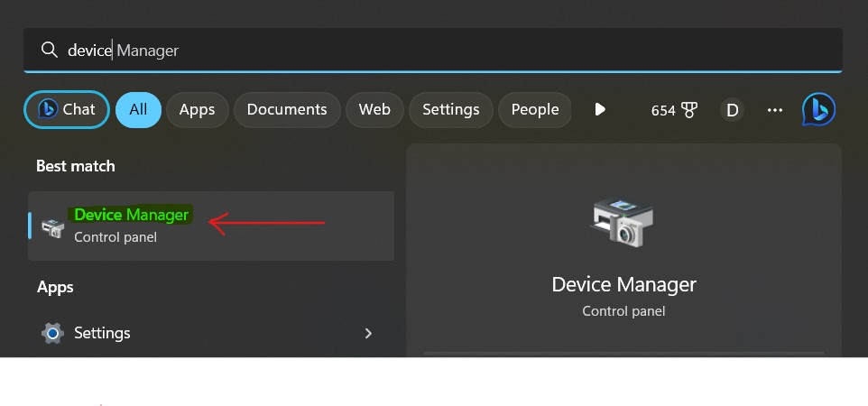The width and height of the screenshot is (868, 406).
Task: Switch to the Documents filter tab
Action: (287, 110)
